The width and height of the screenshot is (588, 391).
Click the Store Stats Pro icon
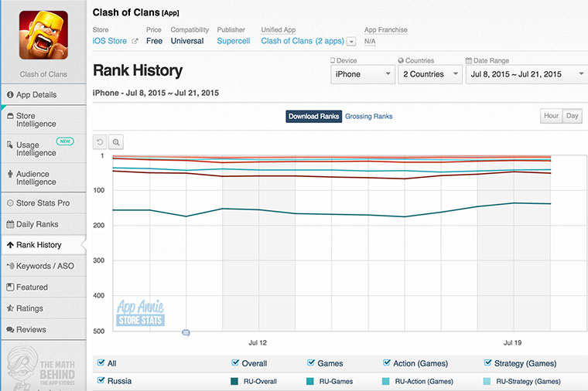click(x=10, y=203)
